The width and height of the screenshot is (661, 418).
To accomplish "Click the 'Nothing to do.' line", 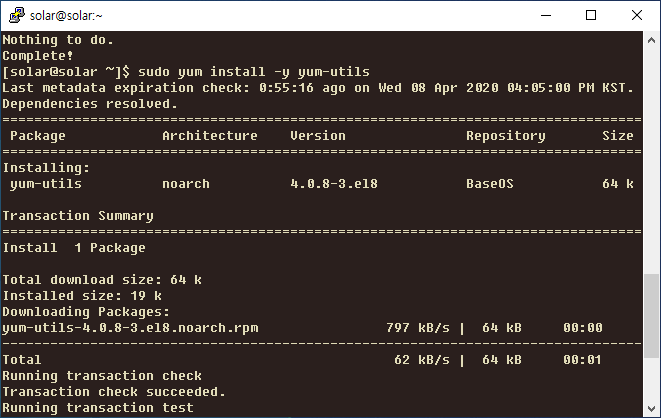I will (x=58, y=40).
